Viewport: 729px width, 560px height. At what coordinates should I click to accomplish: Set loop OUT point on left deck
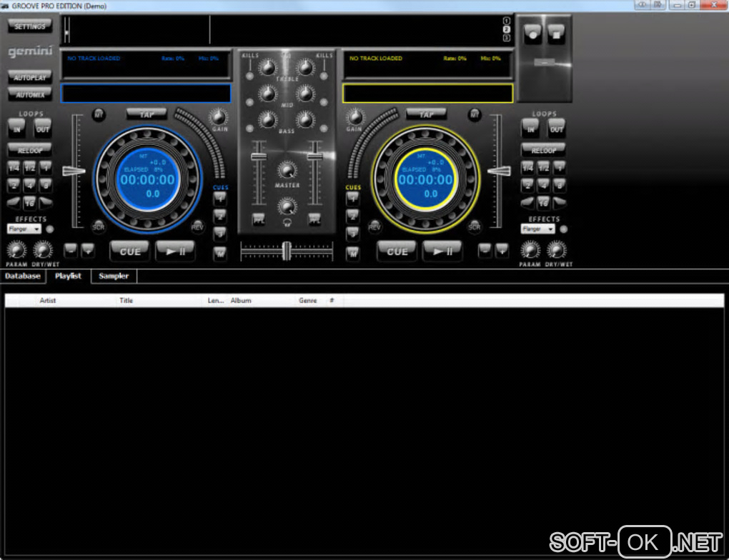pos(42,129)
